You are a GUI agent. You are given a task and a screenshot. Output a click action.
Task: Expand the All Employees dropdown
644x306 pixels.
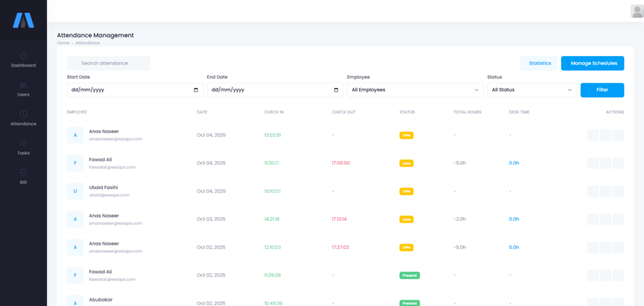click(x=415, y=90)
